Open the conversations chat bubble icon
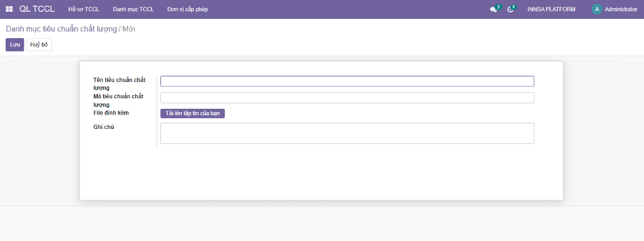644x241 pixels. pyautogui.click(x=493, y=9)
